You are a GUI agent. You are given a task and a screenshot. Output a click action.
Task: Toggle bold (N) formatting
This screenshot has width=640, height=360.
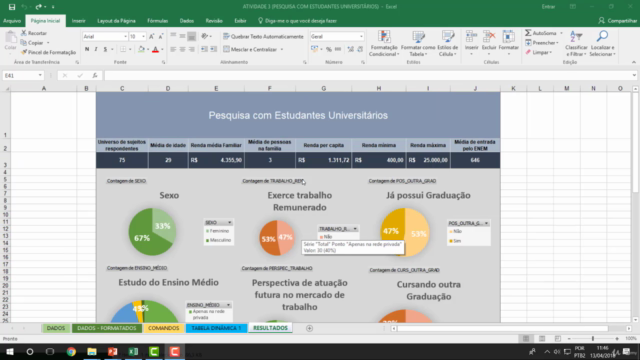[x=87, y=49]
